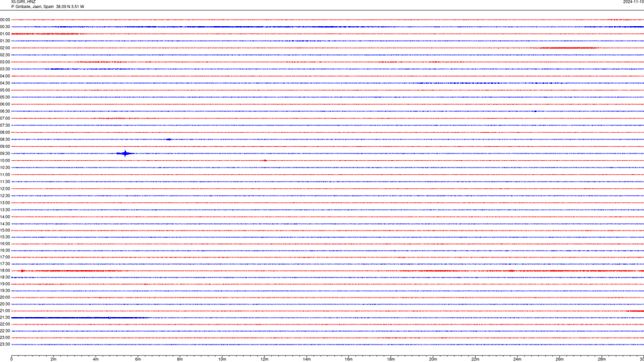
Task: Click the 26m tick label
Action: click(559, 359)
